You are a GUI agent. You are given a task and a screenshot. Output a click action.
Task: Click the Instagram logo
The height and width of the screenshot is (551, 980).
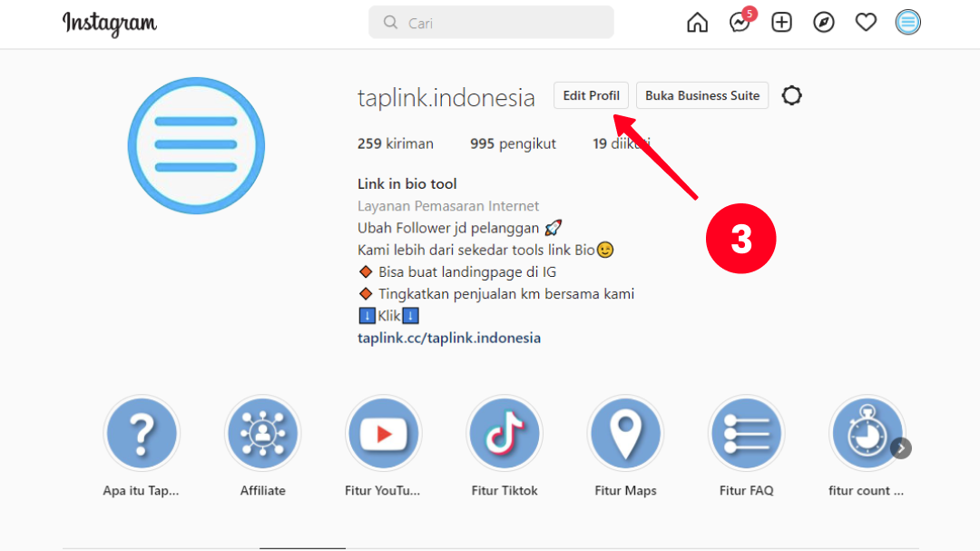(x=110, y=24)
